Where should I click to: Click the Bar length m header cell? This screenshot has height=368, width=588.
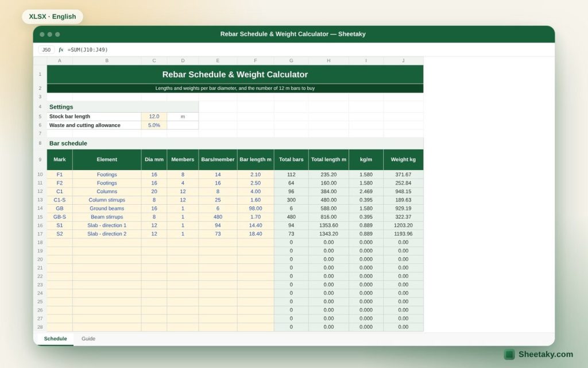256,160
